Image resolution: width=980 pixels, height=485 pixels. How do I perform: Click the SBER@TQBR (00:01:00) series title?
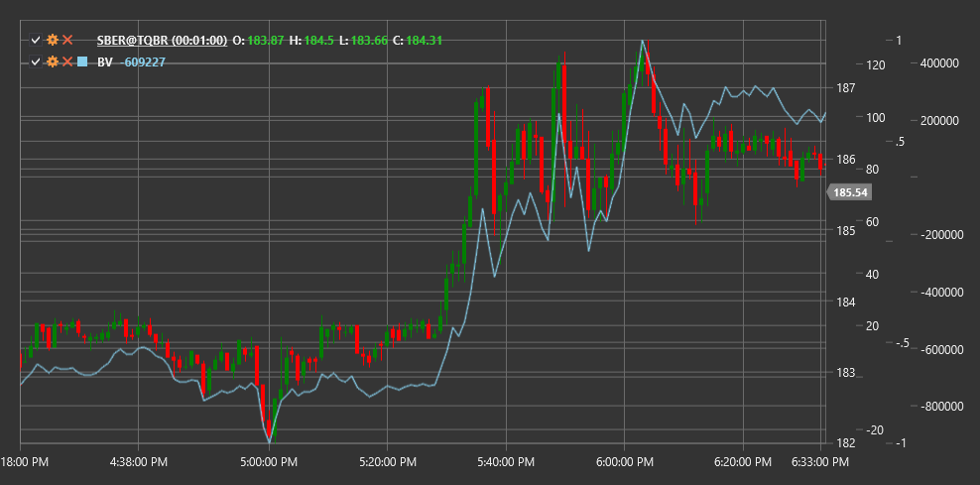[x=162, y=41]
